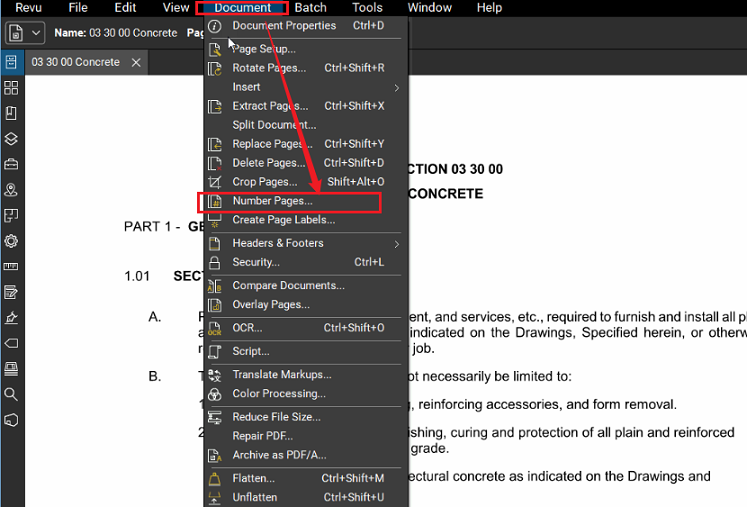Select Create Page Labels option
Image resolution: width=747 pixels, height=507 pixels.
pyautogui.click(x=305, y=220)
